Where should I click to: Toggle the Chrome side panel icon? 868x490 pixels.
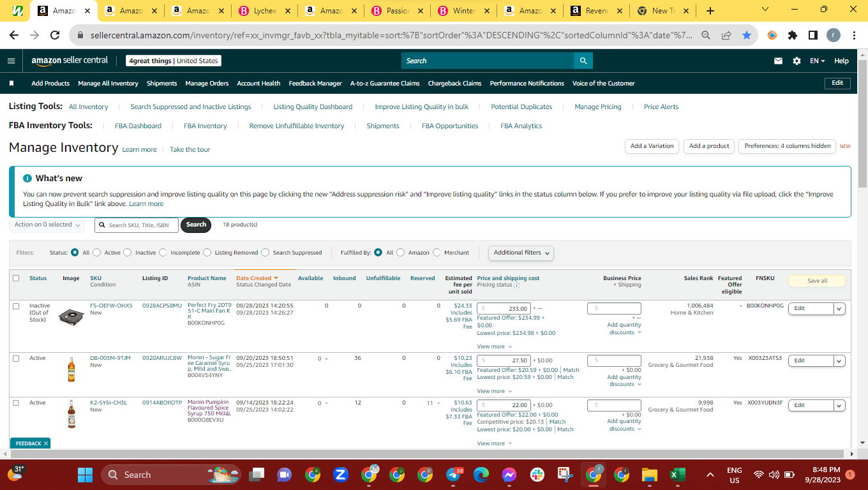[813, 36]
